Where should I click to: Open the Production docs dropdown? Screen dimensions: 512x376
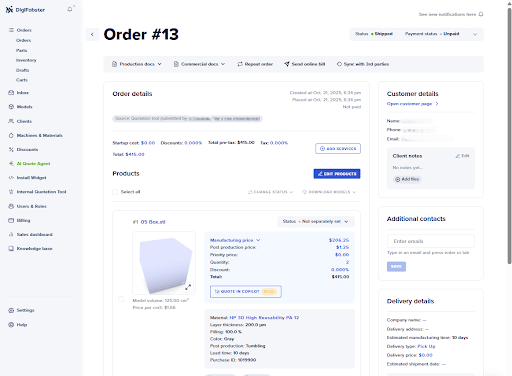137,64
